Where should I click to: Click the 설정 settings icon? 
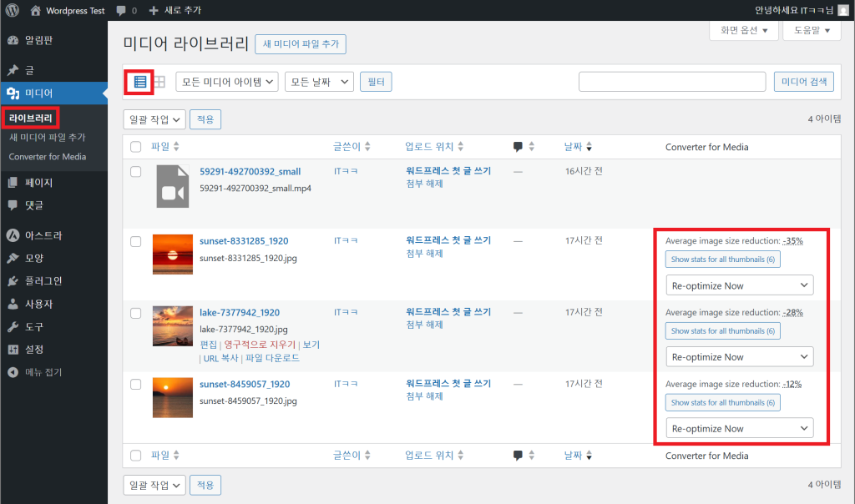[x=13, y=350]
